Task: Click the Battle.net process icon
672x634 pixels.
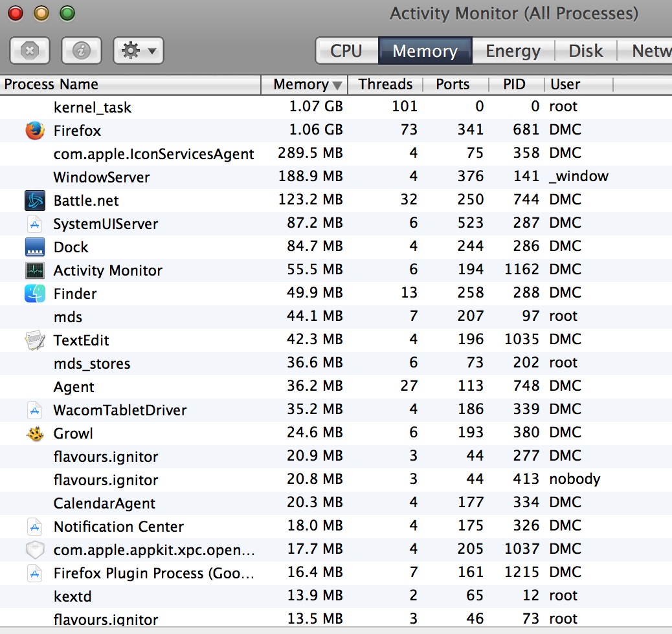Action: coord(34,201)
